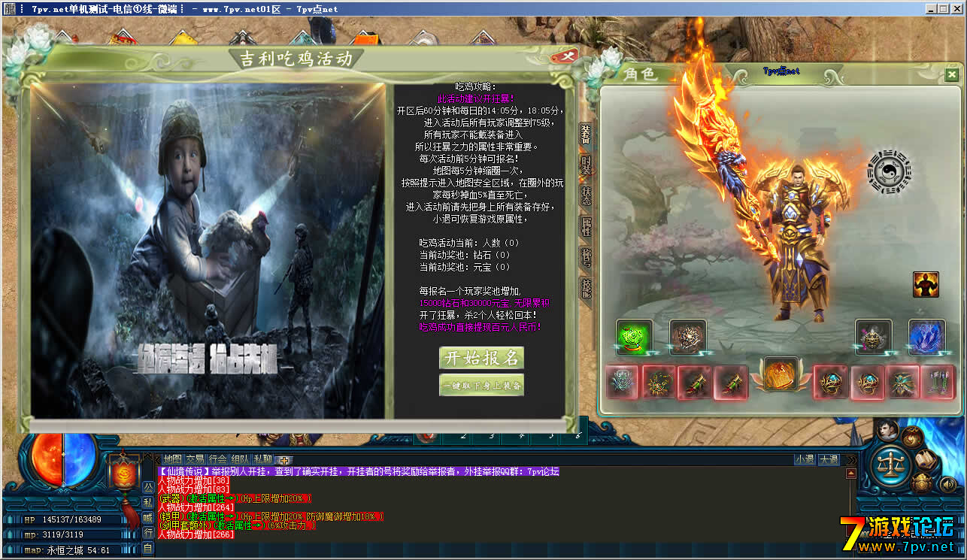Click the large scales balance button

891,466
